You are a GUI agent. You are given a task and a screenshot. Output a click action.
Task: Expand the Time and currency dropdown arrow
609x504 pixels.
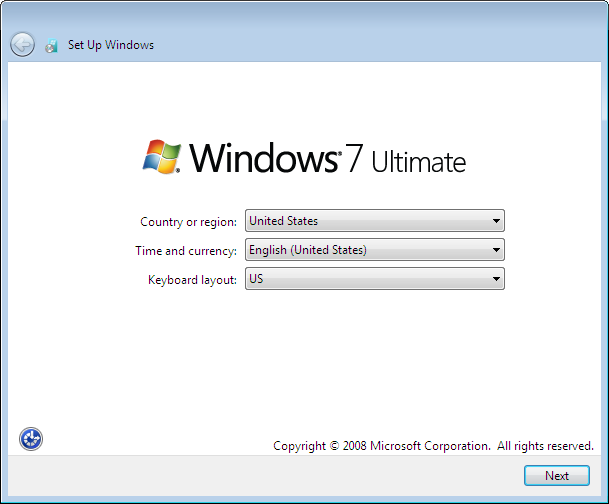496,250
